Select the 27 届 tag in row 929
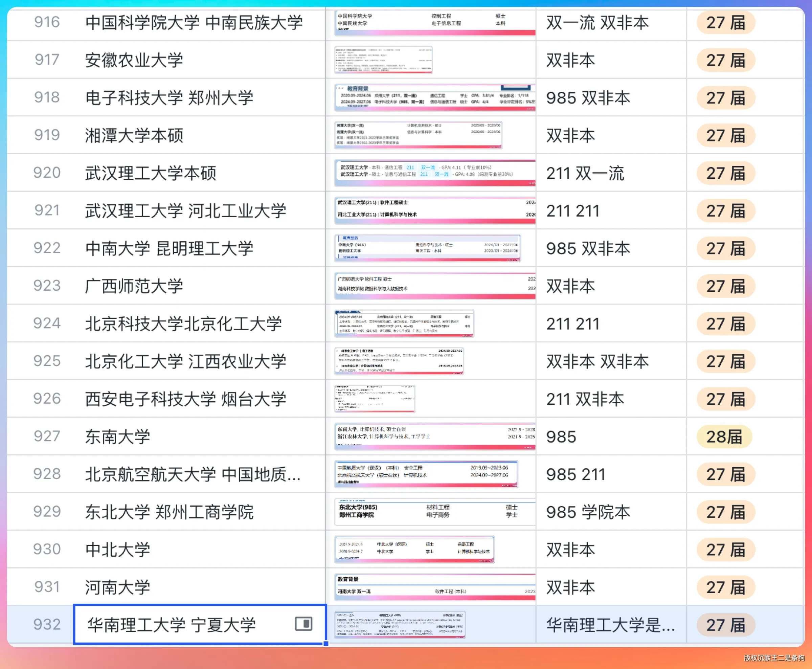 pos(726,512)
